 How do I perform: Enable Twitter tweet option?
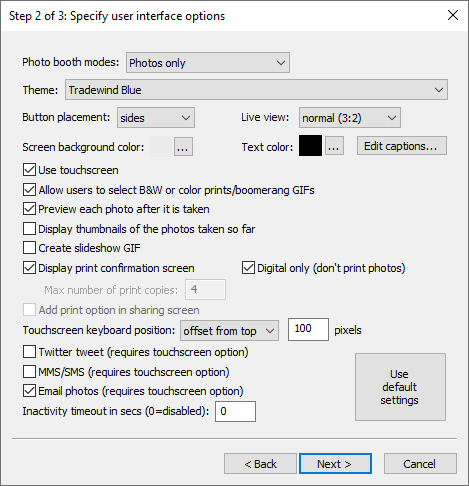(x=29, y=352)
